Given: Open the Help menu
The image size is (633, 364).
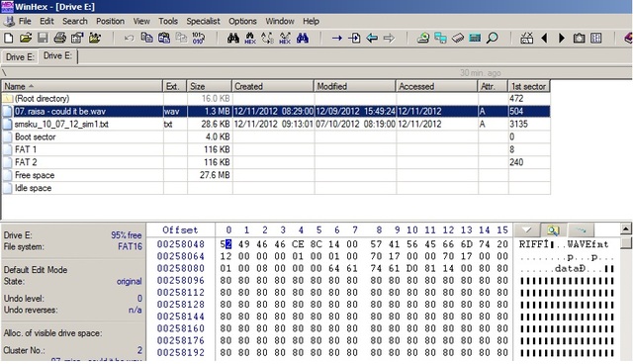Looking at the screenshot, I should tap(311, 21).
